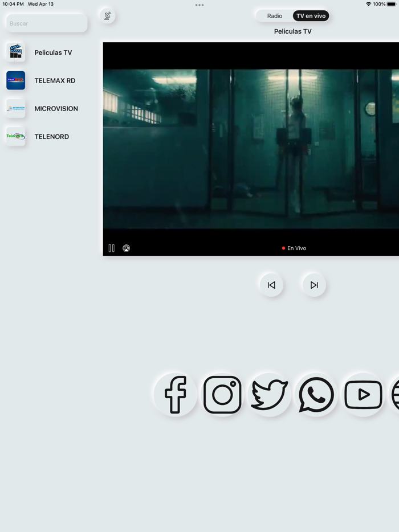Select the TV en vivo tab

tap(311, 16)
